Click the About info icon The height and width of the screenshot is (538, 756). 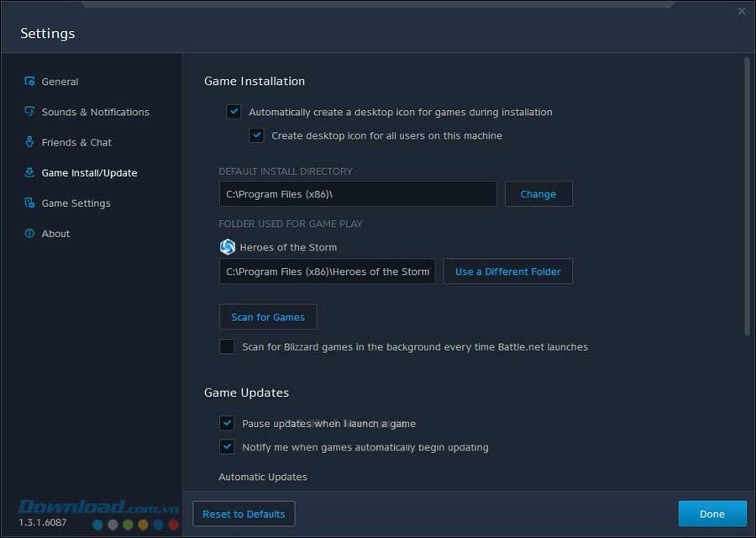coord(30,233)
